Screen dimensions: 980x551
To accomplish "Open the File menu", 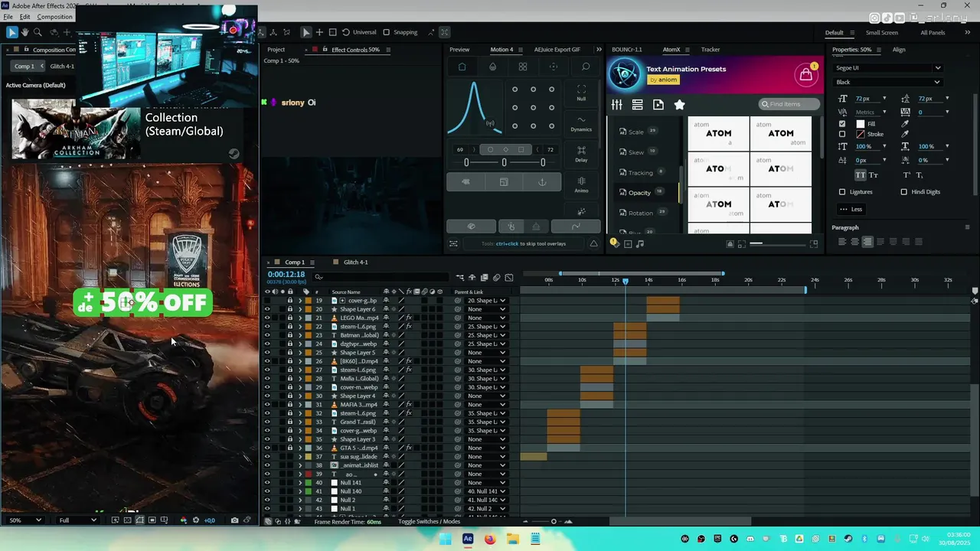I will point(8,17).
